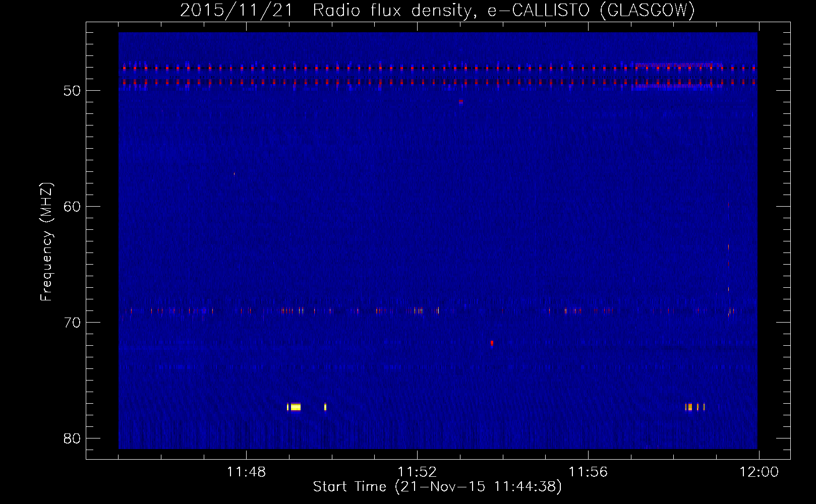Click the 'Start Time (21-Nov-15 11:44:38)' axis label

pyautogui.click(x=437, y=487)
